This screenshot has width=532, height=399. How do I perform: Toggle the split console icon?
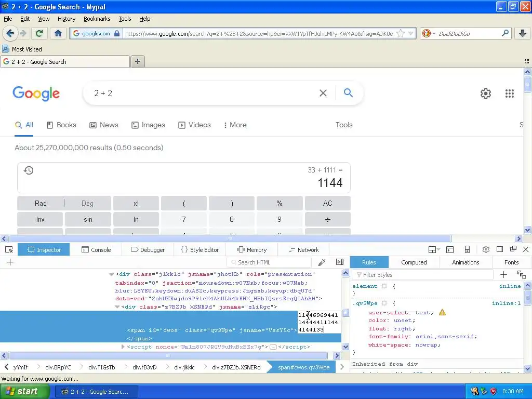(x=450, y=250)
